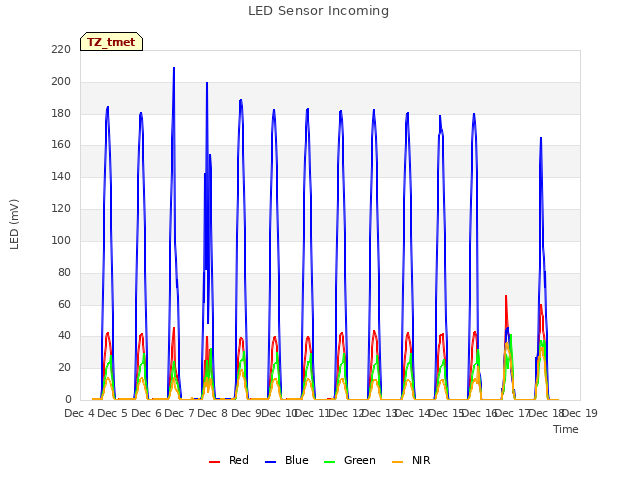
Task: Click the chart title LED Sensor Incoming
Action: coord(318,11)
